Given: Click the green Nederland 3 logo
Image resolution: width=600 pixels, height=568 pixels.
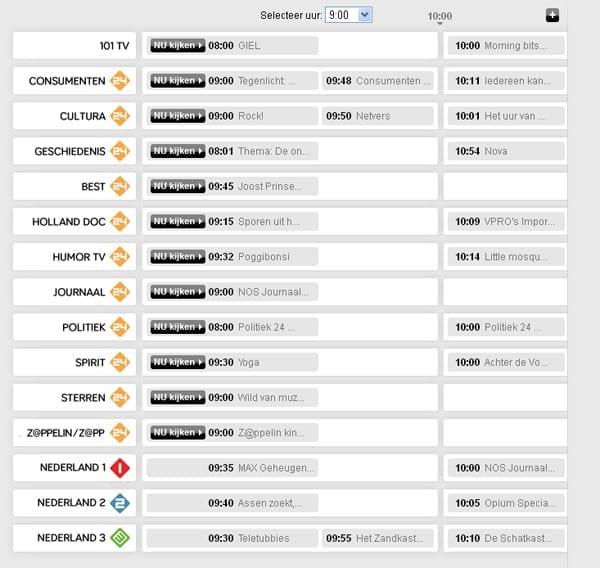Looking at the screenshot, I should point(120,538).
